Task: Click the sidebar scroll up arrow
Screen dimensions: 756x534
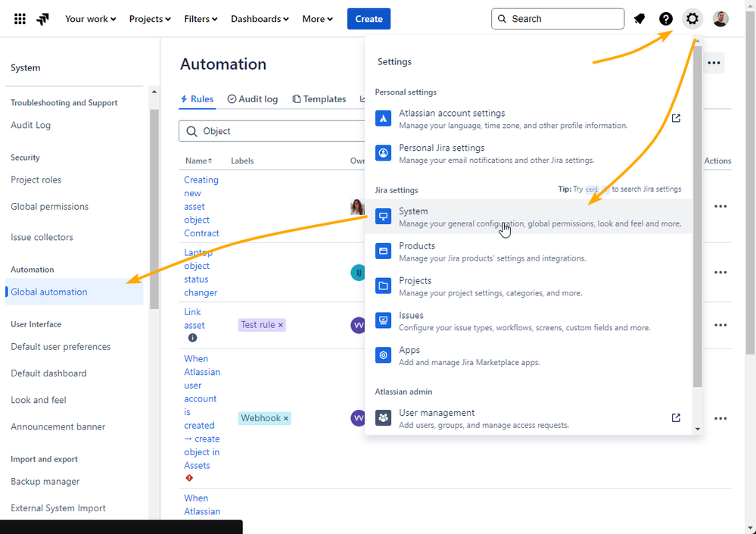Action: (154, 92)
